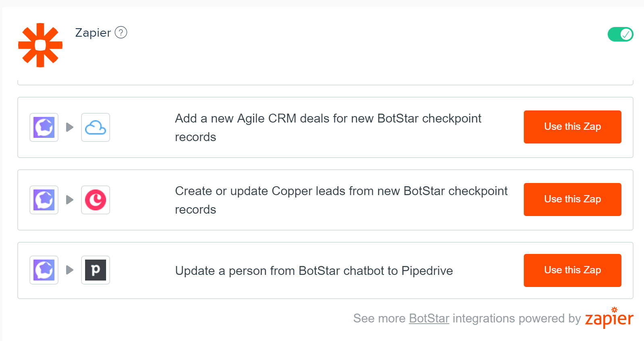Use this Zap for Pipedrive person update
Viewport: 644px width, 341px height.
click(572, 270)
